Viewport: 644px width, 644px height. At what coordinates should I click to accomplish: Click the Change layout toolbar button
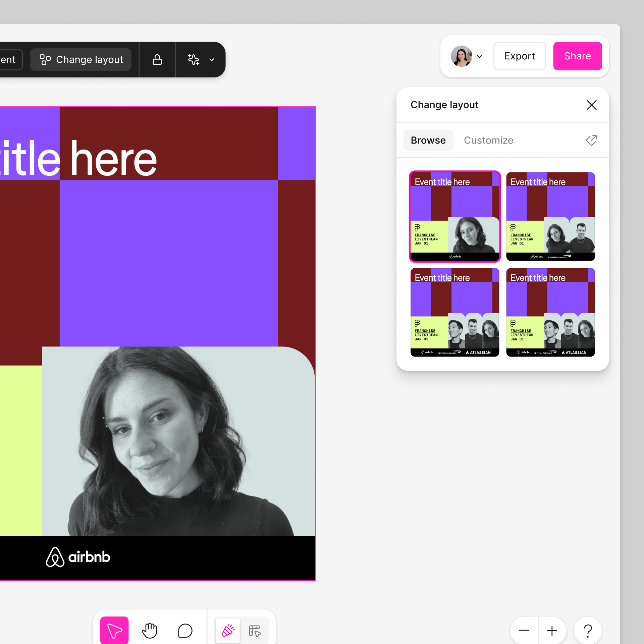81,60
